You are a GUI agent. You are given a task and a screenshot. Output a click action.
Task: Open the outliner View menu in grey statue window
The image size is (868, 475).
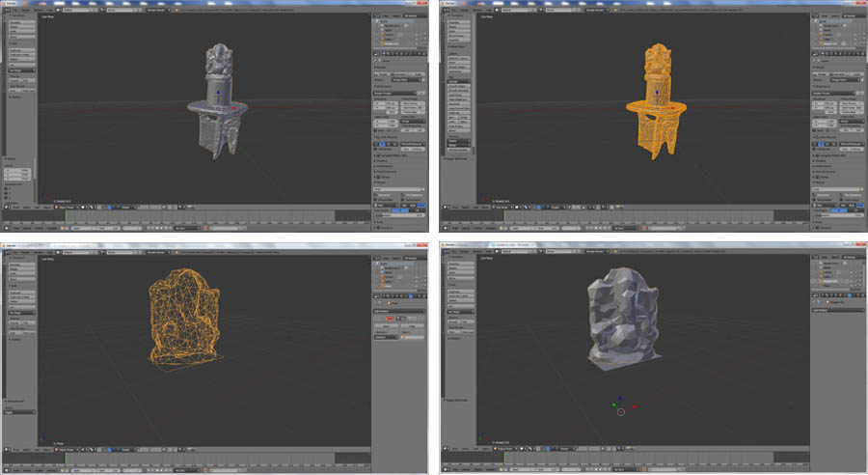(x=385, y=16)
